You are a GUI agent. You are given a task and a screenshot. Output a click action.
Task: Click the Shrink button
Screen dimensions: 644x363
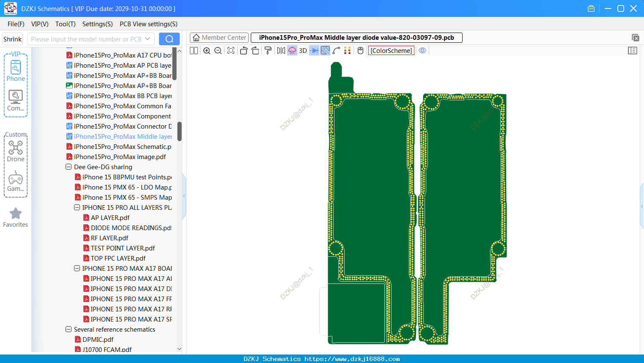click(13, 39)
